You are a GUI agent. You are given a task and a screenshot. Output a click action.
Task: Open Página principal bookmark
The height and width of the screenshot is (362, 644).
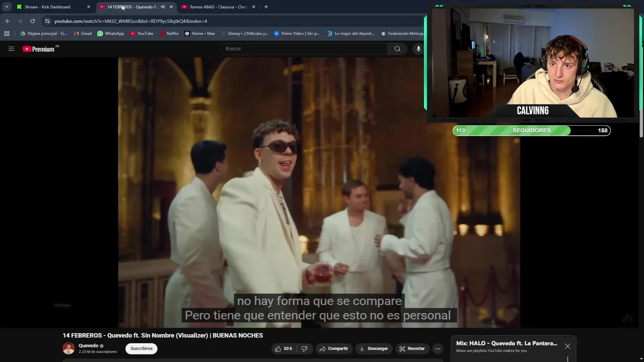[43, 34]
